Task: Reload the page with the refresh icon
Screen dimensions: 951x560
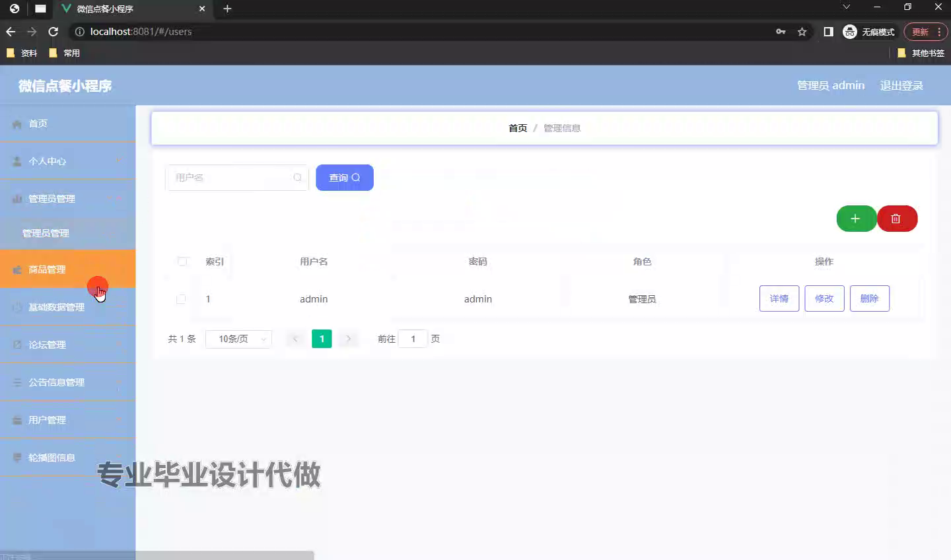Action: click(53, 32)
